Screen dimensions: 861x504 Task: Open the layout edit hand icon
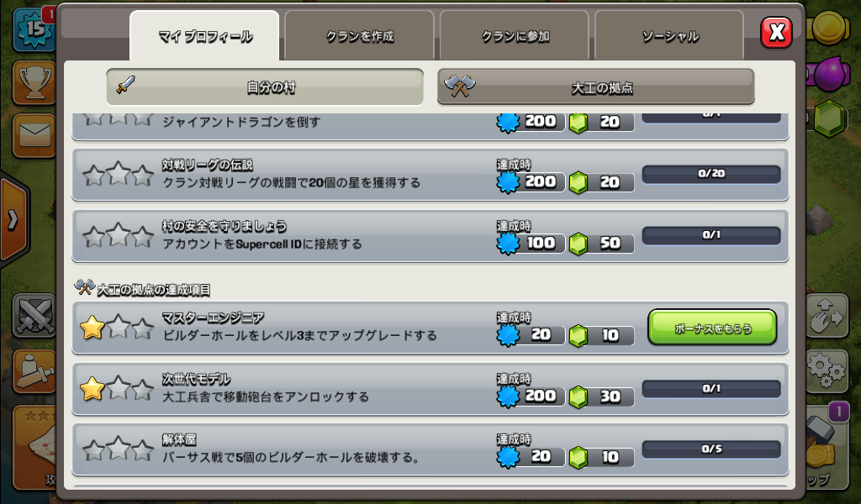click(827, 315)
